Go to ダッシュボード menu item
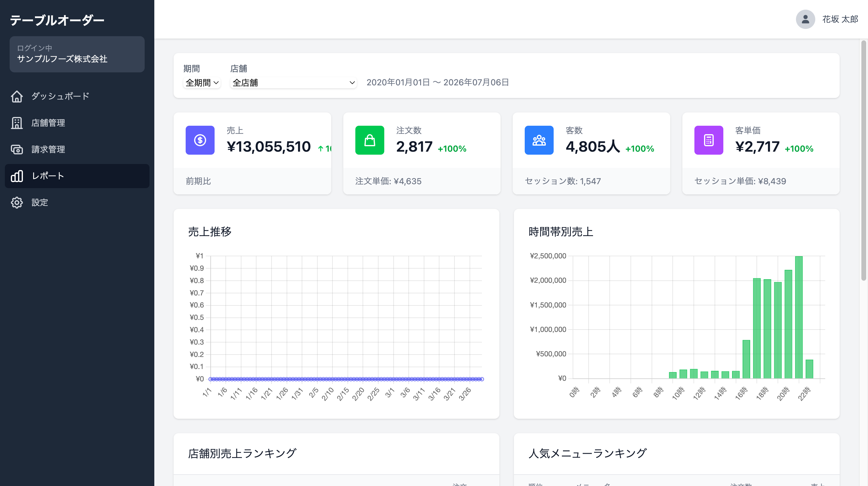 point(77,96)
